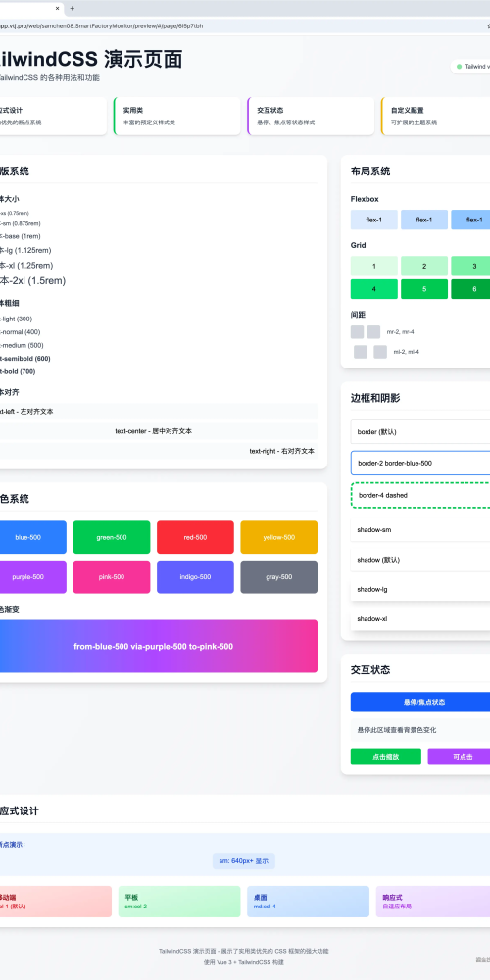490x980 pixels.
Task: Click the red-500 color swatch
Action: [x=195, y=537]
